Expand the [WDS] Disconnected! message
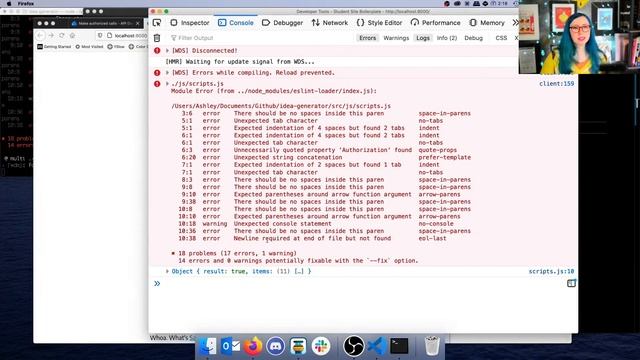Screen dimensions: 640x360 (167, 51)
